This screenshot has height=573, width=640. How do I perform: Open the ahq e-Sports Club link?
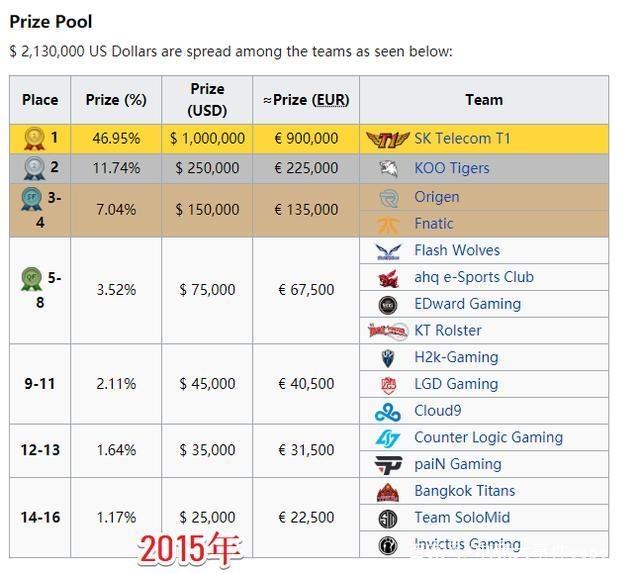474,277
